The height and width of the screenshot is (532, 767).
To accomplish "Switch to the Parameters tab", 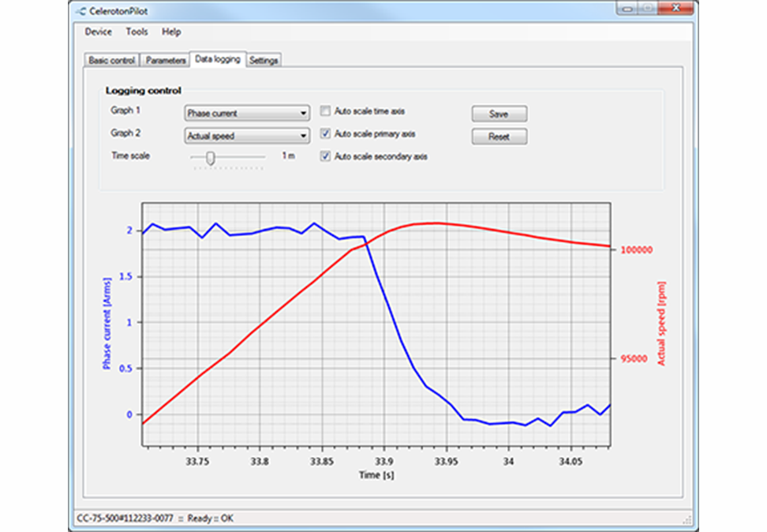I will (x=166, y=61).
